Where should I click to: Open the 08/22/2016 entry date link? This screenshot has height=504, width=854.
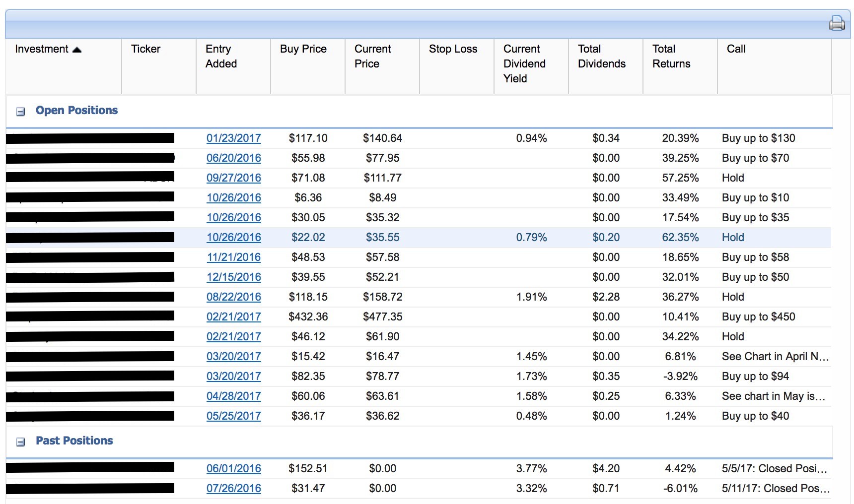234,297
